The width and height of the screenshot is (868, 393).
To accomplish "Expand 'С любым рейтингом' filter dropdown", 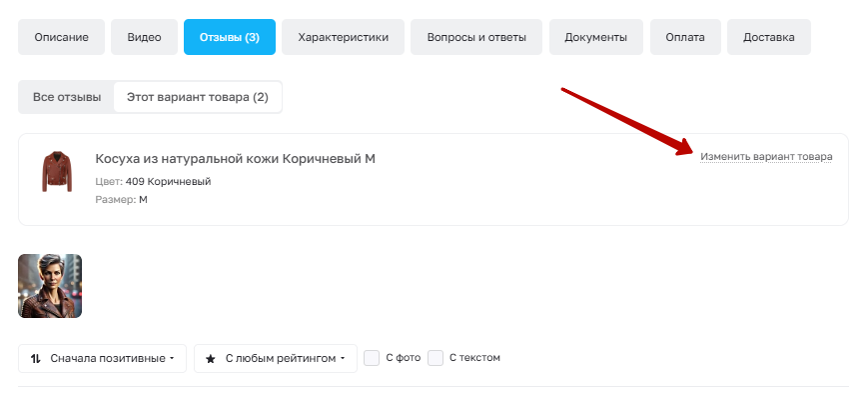I will coord(276,359).
